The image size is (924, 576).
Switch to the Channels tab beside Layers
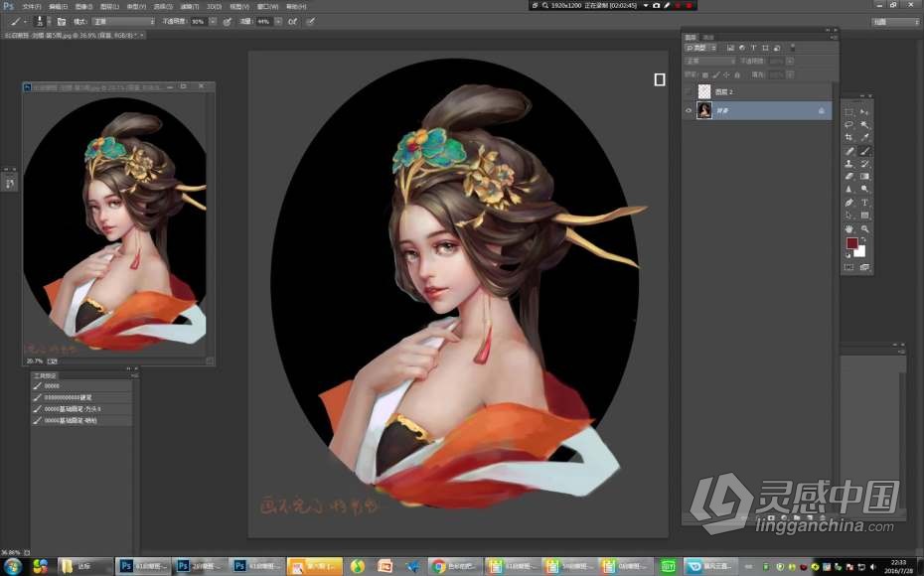[708, 37]
